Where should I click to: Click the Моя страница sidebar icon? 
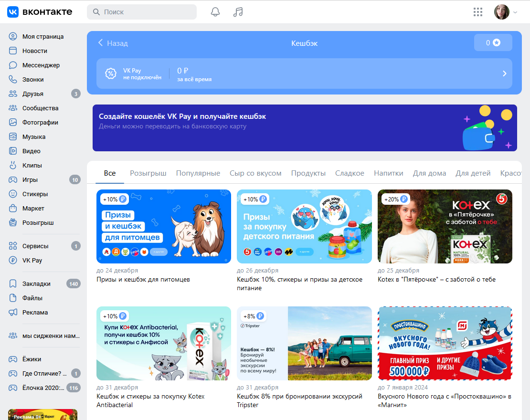(x=13, y=36)
